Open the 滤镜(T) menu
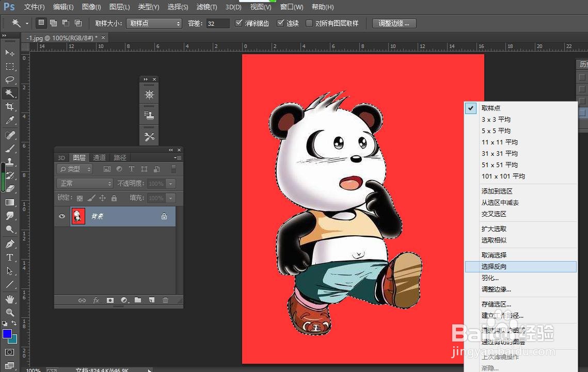 point(206,7)
